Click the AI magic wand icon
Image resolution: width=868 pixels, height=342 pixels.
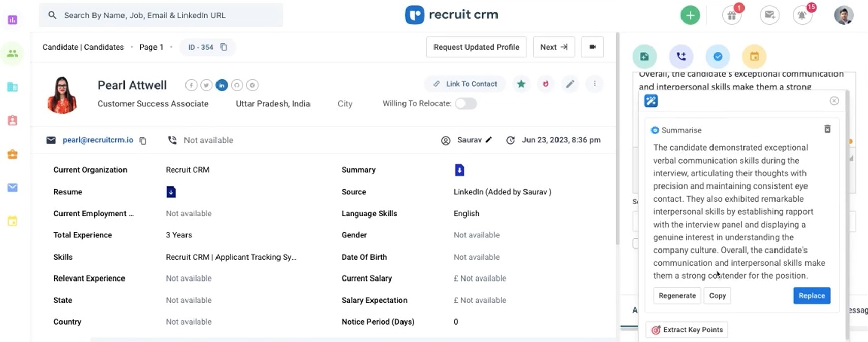[651, 101]
